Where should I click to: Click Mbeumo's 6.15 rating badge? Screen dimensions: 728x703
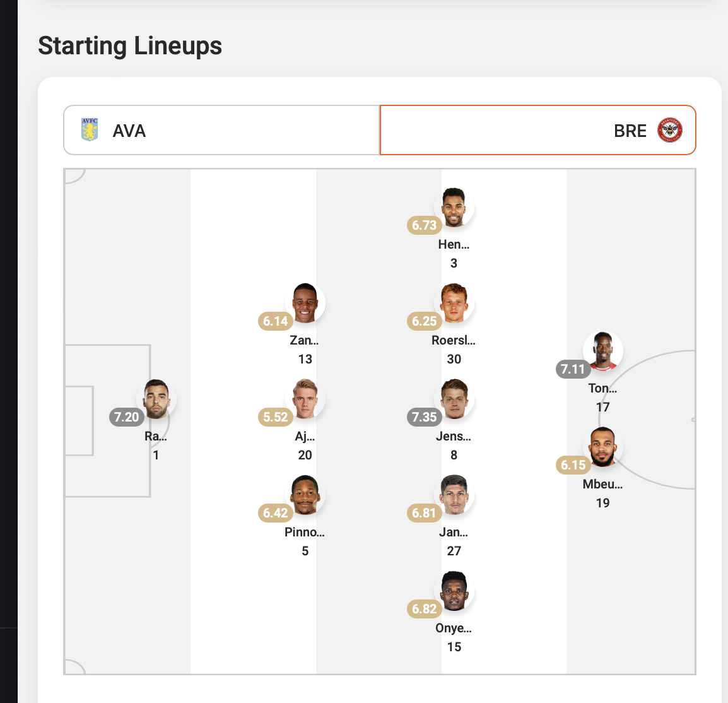click(573, 466)
